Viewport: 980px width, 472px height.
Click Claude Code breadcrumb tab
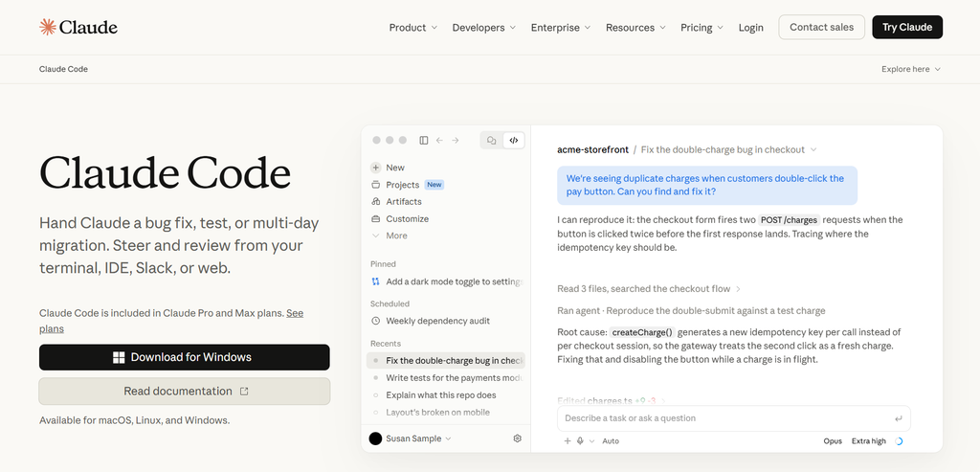(x=63, y=69)
